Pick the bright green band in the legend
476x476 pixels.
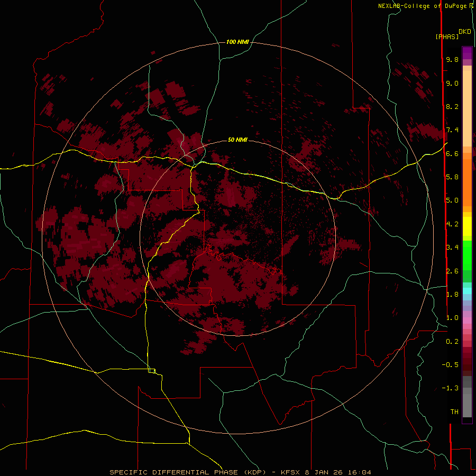pos(467,254)
